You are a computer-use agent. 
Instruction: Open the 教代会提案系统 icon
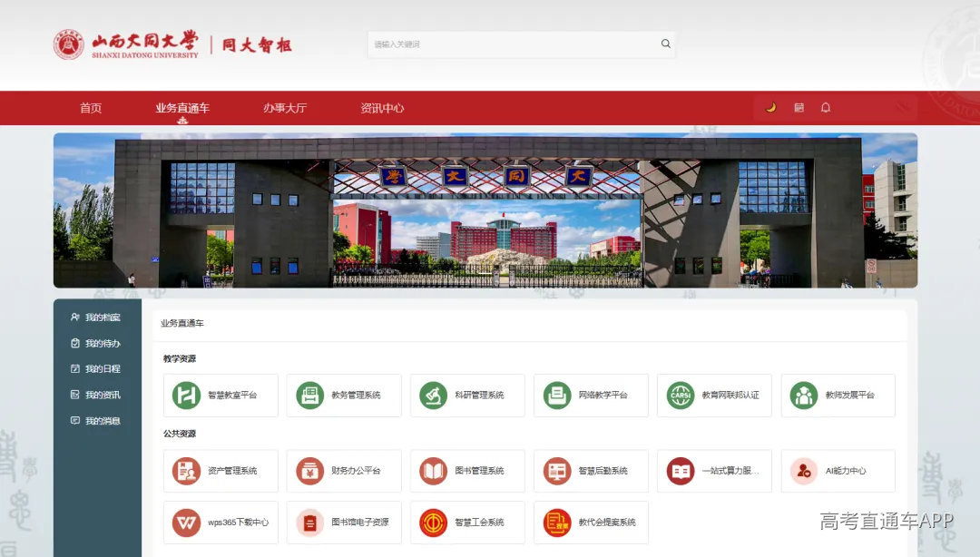pos(557,523)
